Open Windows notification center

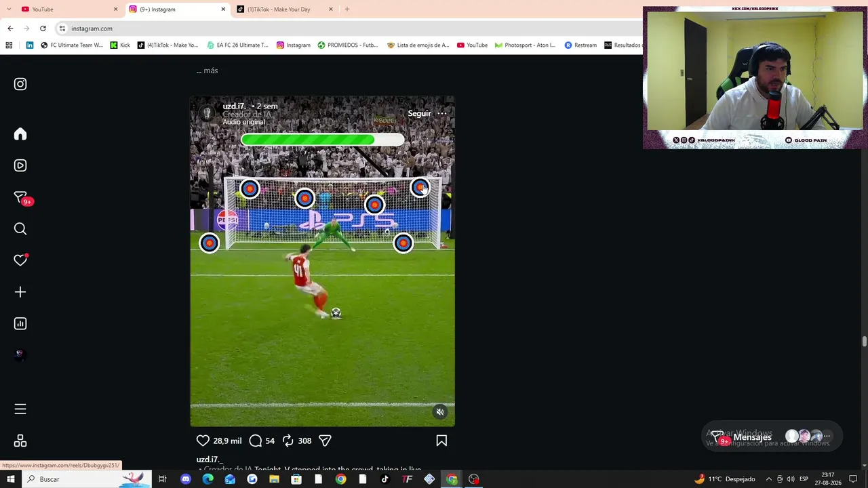coord(853,479)
